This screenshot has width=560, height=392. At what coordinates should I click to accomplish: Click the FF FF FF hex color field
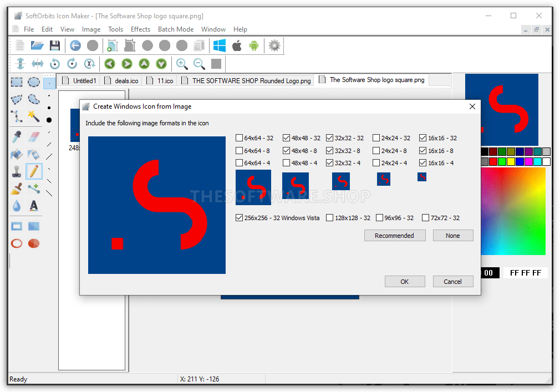coord(526,273)
